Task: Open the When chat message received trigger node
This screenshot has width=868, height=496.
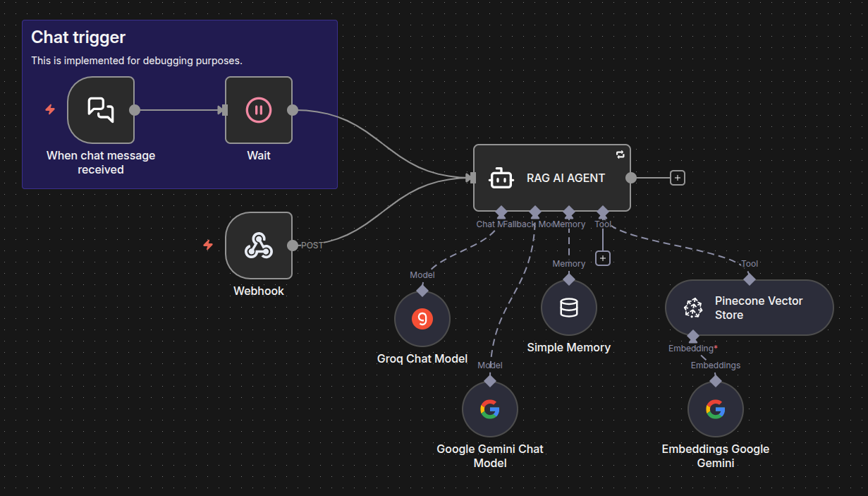Action: pyautogui.click(x=100, y=109)
